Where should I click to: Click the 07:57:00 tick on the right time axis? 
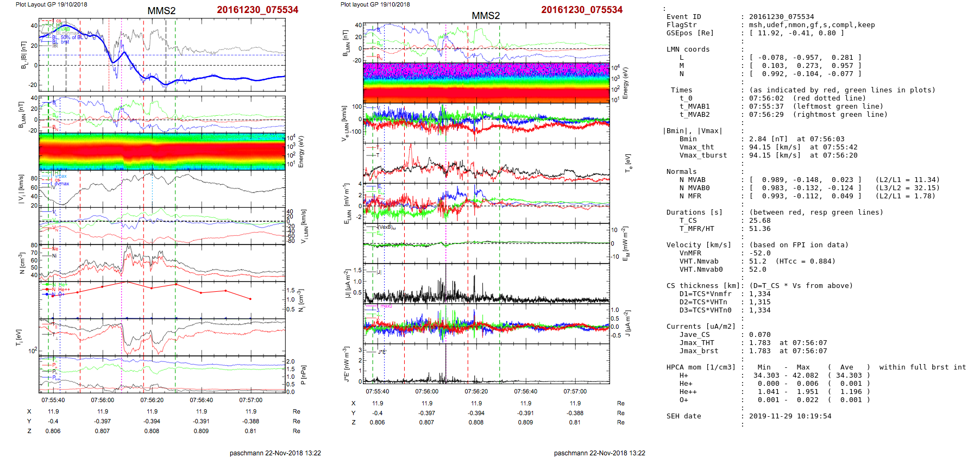point(575,391)
